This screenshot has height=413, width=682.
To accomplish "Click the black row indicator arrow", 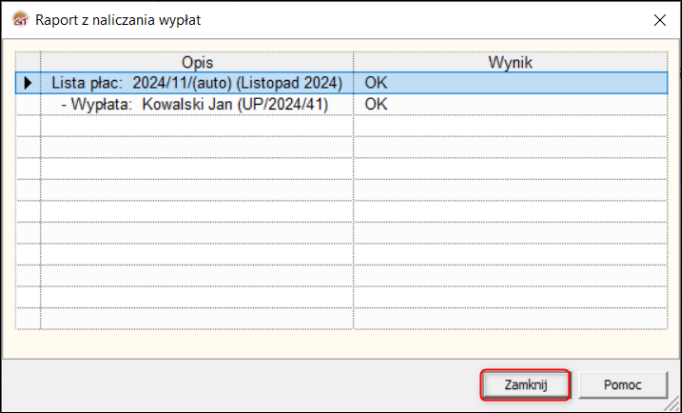I will click(28, 83).
